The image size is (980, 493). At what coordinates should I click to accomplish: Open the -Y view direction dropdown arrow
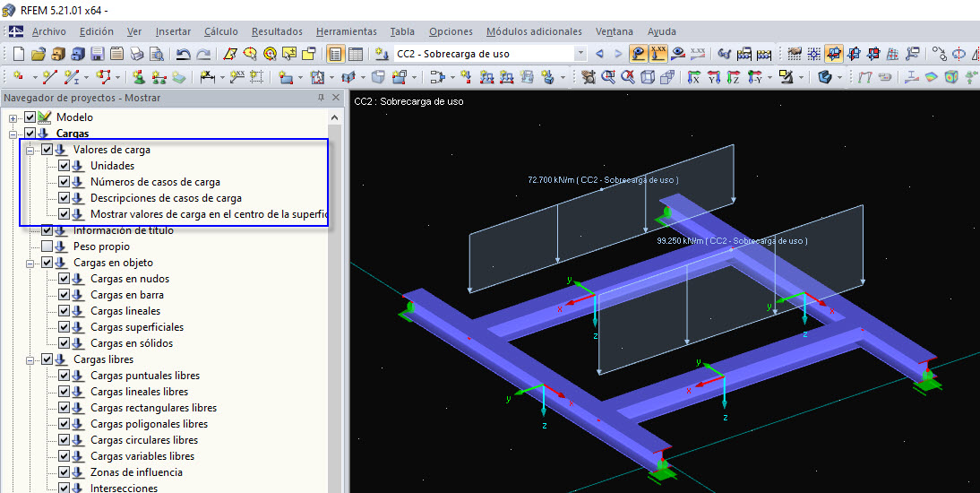769,78
